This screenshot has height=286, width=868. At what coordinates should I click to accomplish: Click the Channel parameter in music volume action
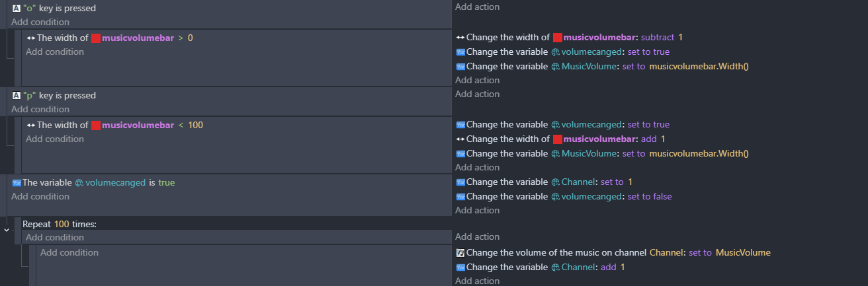[666, 253]
